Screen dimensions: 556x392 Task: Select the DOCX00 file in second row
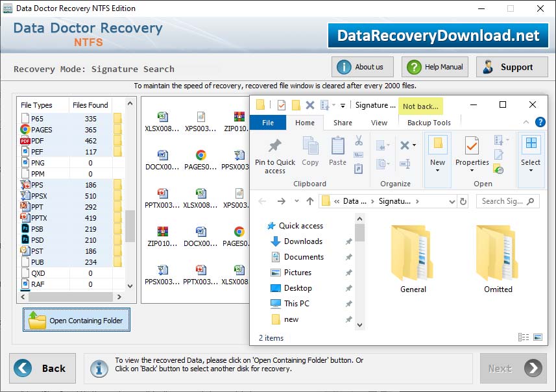pyautogui.click(x=162, y=160)
